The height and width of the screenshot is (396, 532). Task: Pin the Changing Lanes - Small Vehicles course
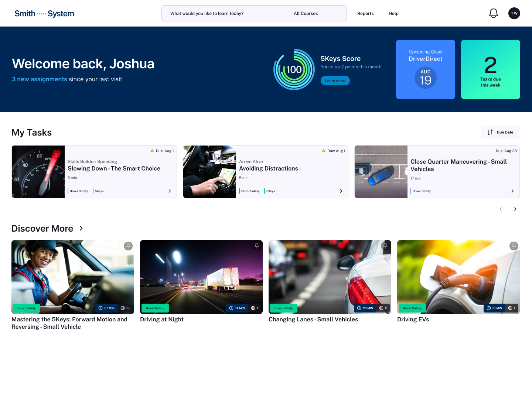(x=385, y=246)
